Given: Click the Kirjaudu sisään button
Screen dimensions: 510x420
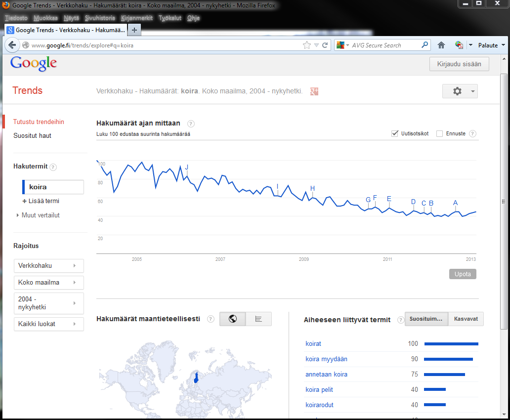Looking at the screenshot, I should [459, 64].
